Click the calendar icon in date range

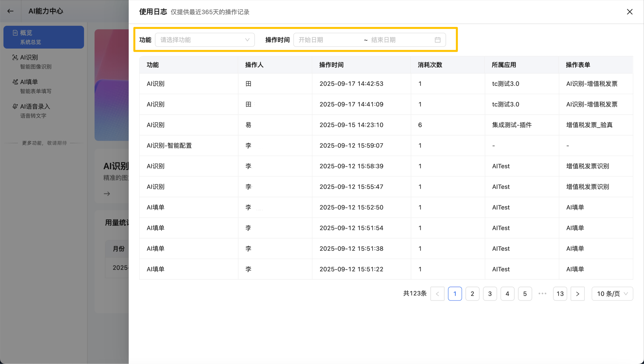point(437,40)
